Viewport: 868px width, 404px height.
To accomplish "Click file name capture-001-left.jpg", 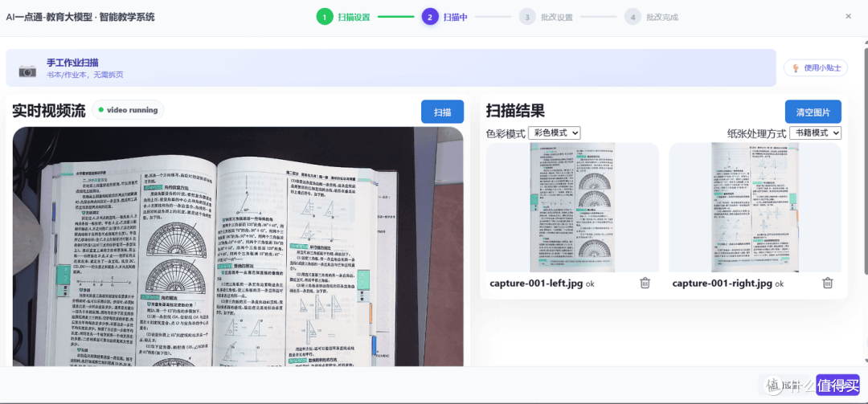I will point(536,284).
